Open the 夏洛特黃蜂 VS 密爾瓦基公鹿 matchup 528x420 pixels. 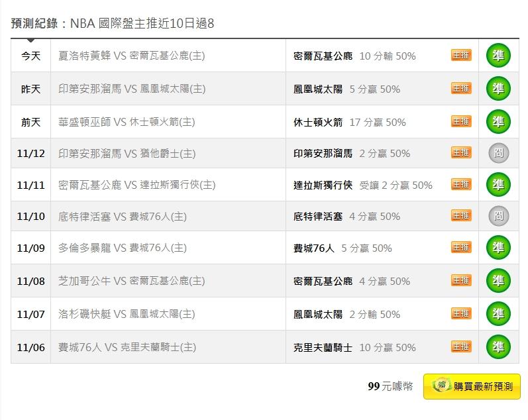tap(132, 56)
